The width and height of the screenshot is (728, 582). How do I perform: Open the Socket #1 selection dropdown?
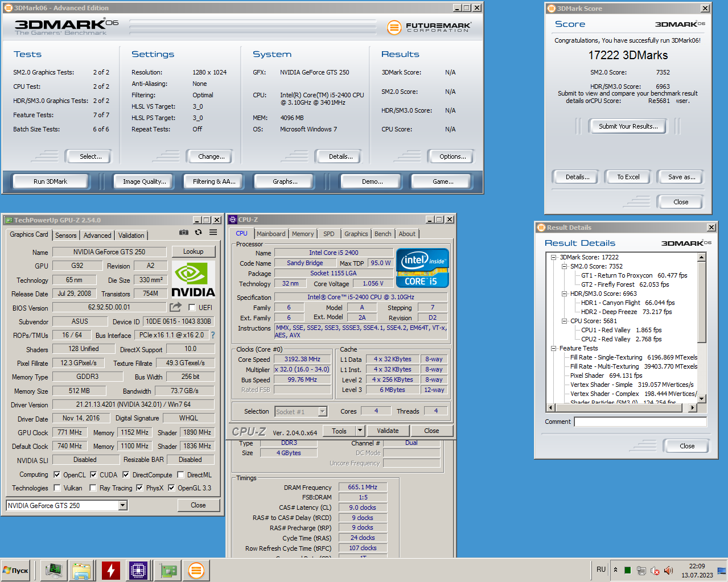pyautogui.click(x=322, y=411)
